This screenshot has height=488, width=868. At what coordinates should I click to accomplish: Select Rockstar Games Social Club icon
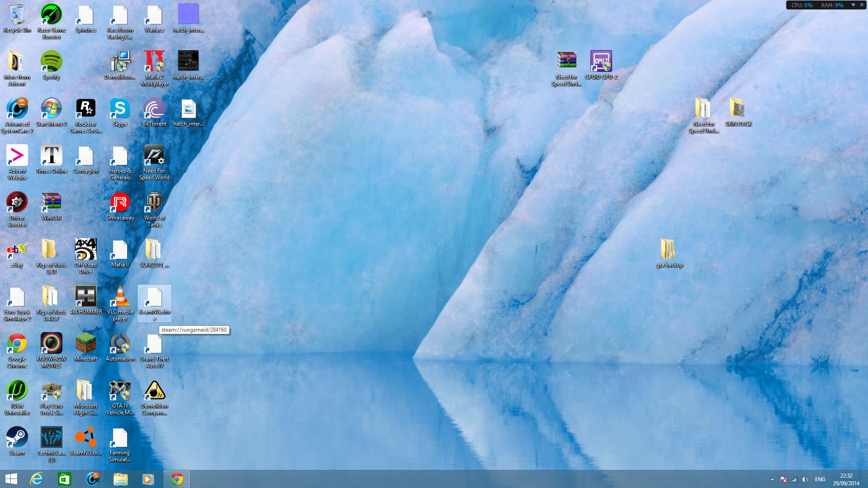click(85, 116)
